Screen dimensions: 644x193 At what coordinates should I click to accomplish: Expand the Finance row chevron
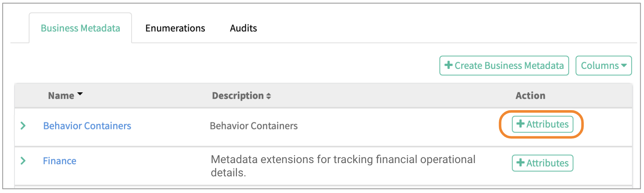(x=23, y=161)
